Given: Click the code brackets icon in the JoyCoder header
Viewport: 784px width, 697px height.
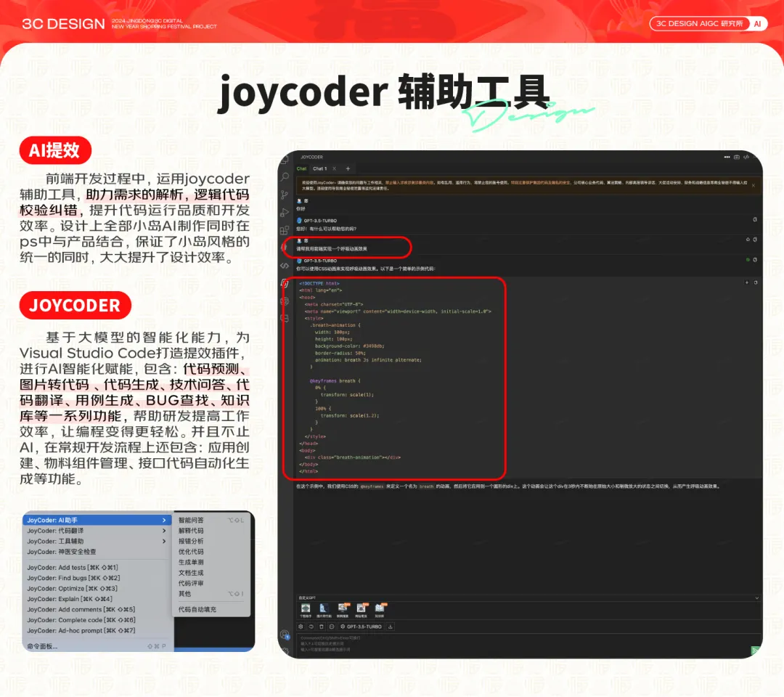Looking at the screenshot, I should tap(746, 157).
